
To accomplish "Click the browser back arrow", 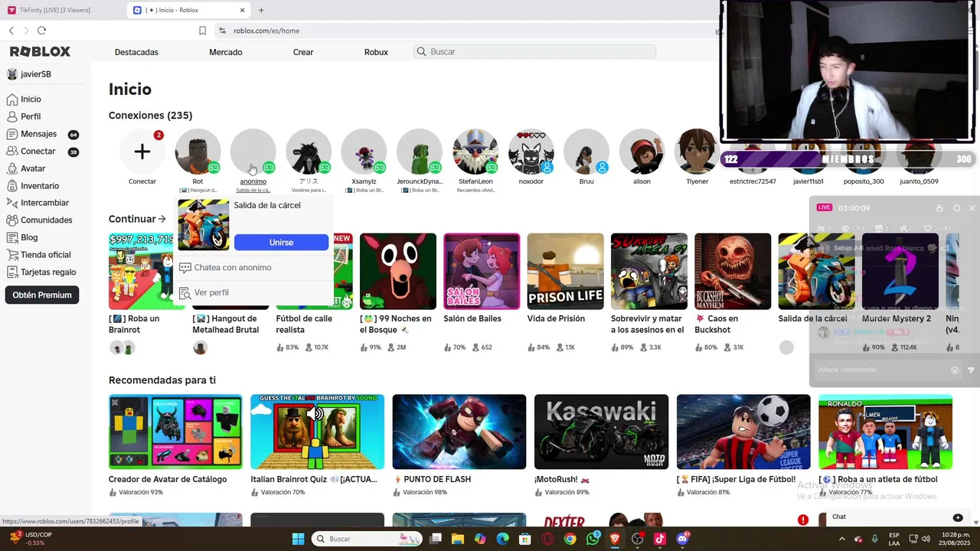I will click(x=11, y=31).
